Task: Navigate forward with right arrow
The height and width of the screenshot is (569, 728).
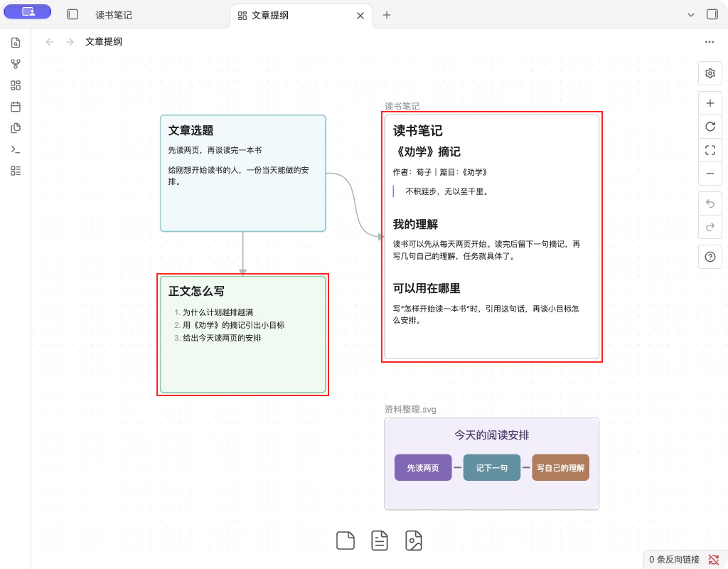Action: click(70, 42)
